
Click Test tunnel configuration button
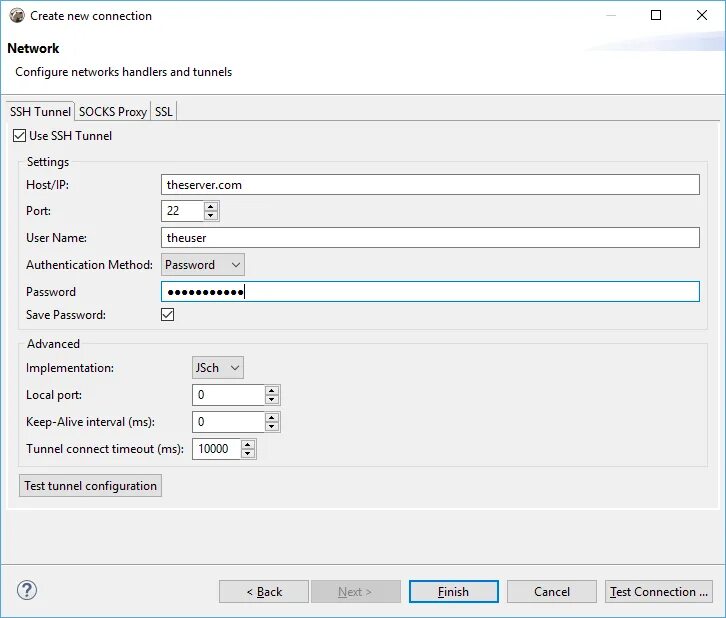90,486
